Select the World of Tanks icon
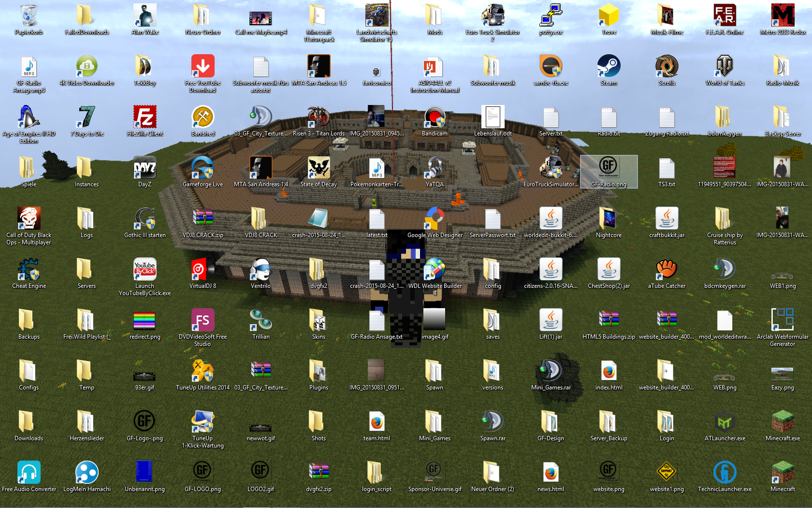The width and height of the screenshot is (812, 508). pyautogui.click(x=725, y=67)
